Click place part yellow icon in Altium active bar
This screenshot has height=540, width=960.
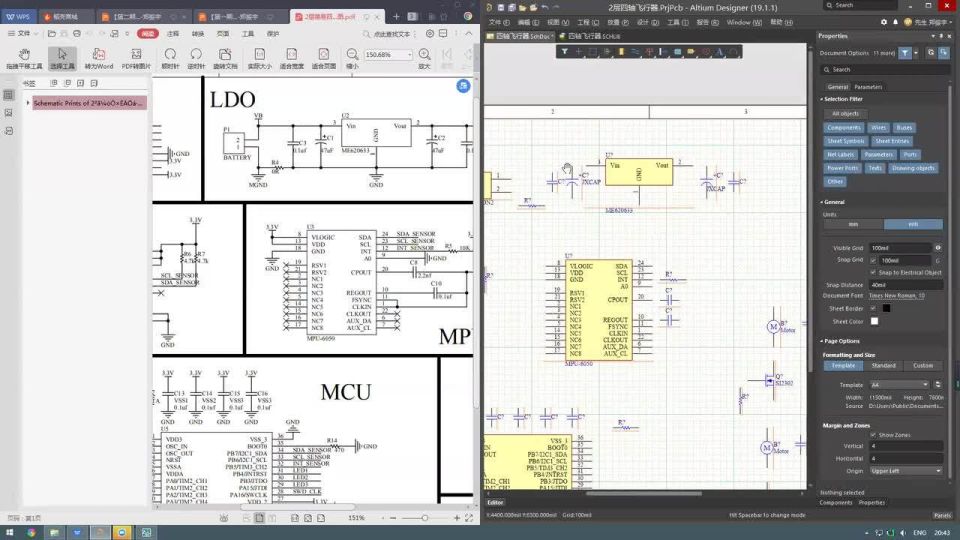pyautogui.click(x=621, y=52)
